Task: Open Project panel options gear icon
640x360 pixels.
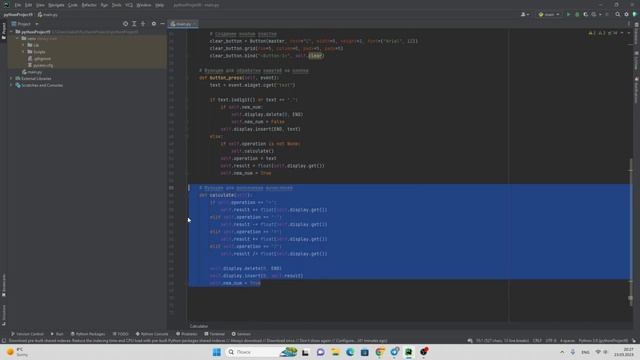Action: [x=154, y=24]
